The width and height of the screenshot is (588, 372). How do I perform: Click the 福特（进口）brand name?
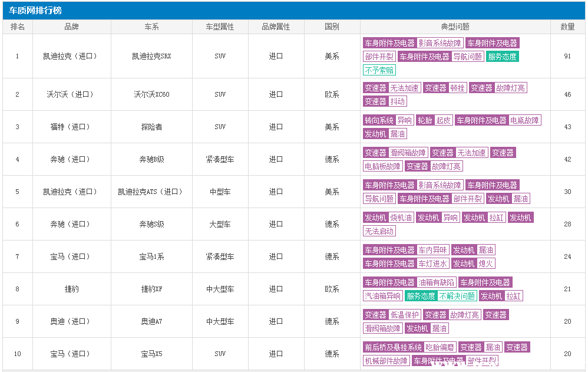71,127
